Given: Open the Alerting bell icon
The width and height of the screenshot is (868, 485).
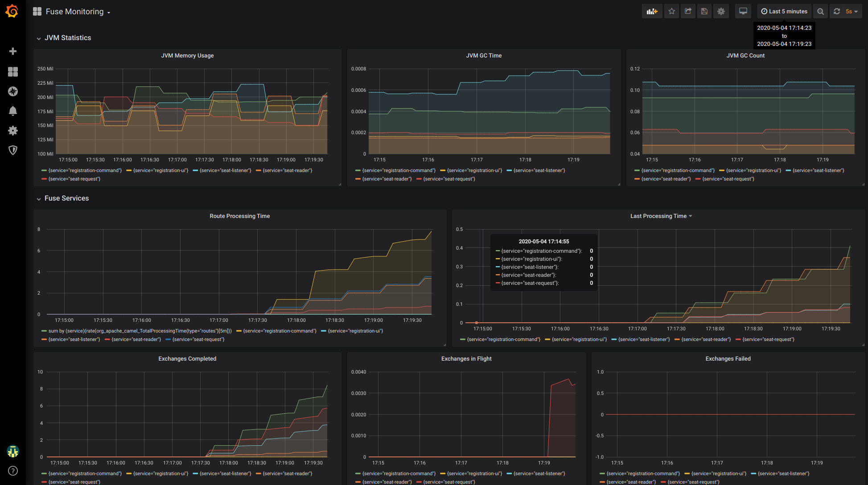Looking at the screenshot, I should 13,111.
